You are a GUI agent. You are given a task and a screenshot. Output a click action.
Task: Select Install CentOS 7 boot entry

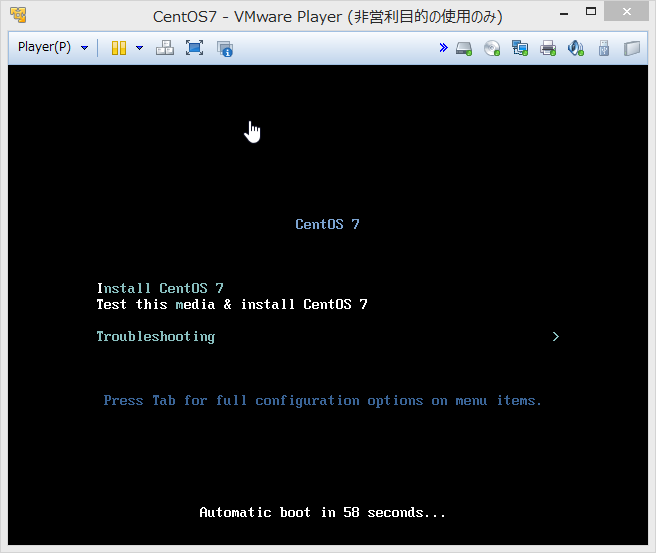coord(160,288)
